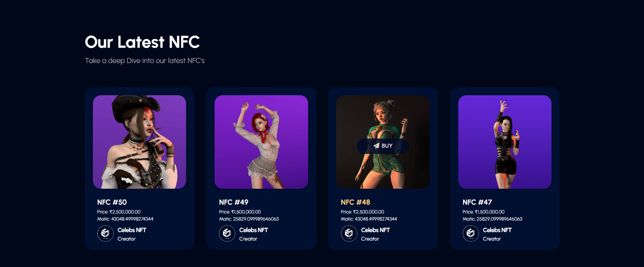Screen dimensions: 644x267
Task: Click the Celebs NFT creator avatar under NFC #49
Action: point(227,233)
